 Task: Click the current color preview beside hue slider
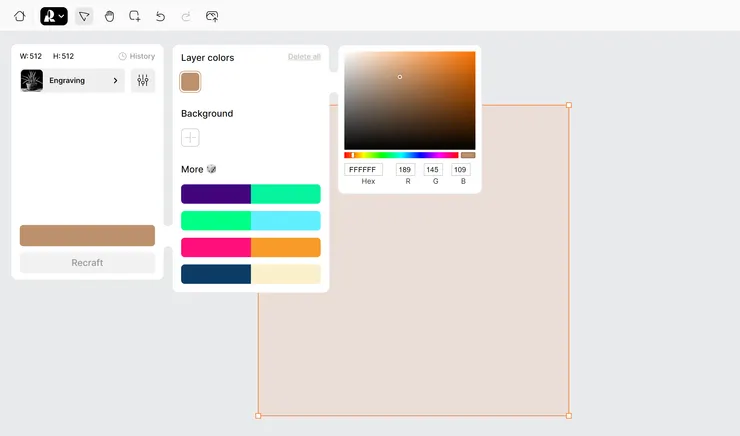pos(468,155)
